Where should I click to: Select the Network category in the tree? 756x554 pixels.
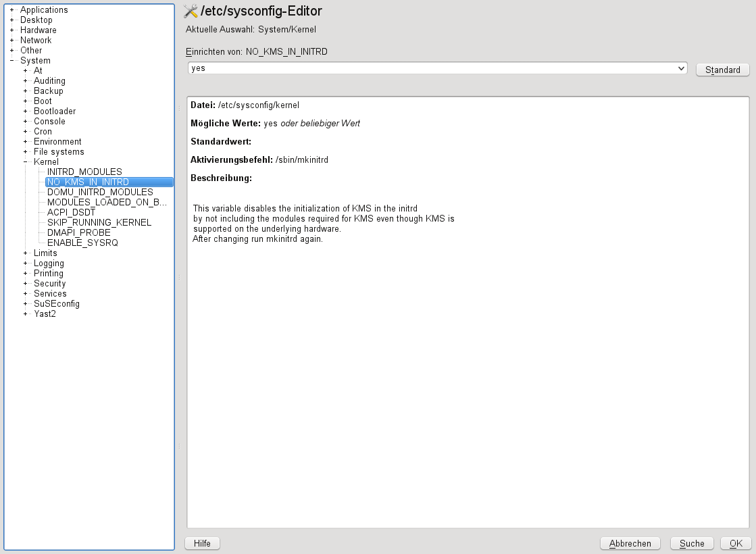point(36,41)
